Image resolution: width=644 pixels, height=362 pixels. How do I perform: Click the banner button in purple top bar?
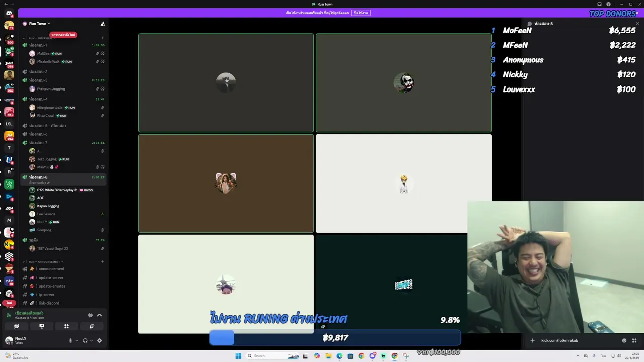click(x=361, y=13)
